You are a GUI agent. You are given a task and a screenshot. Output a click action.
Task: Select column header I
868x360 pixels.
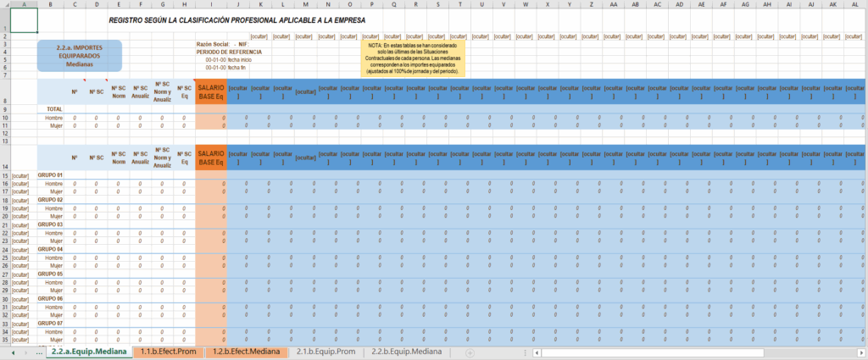coord(210,4)
